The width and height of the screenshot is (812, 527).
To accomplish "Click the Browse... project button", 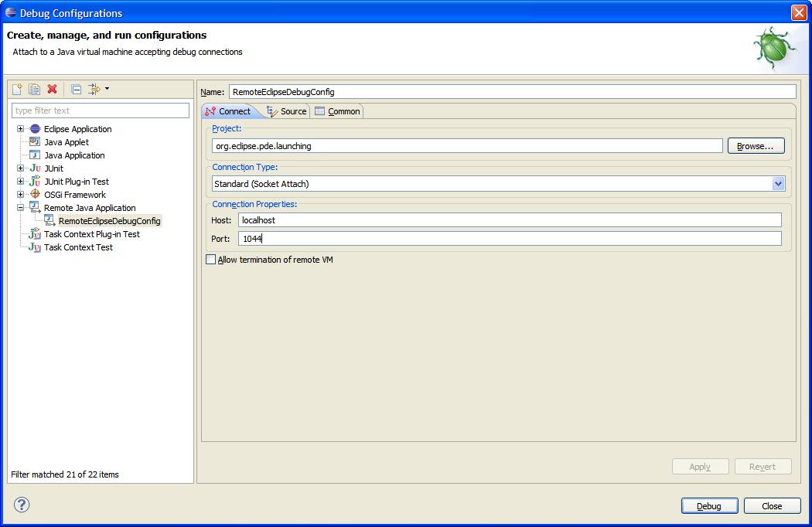I will tap(756, 146).
